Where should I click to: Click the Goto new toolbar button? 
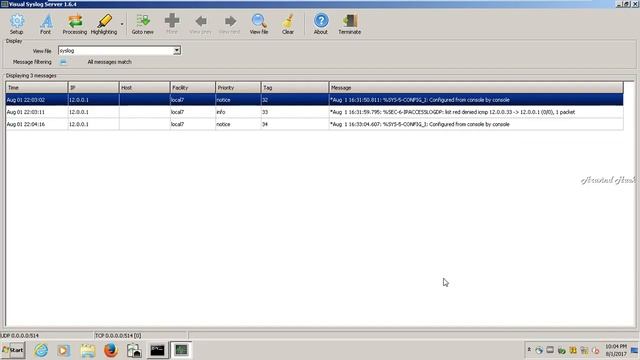pyautogui.click(x=142, y=24)
